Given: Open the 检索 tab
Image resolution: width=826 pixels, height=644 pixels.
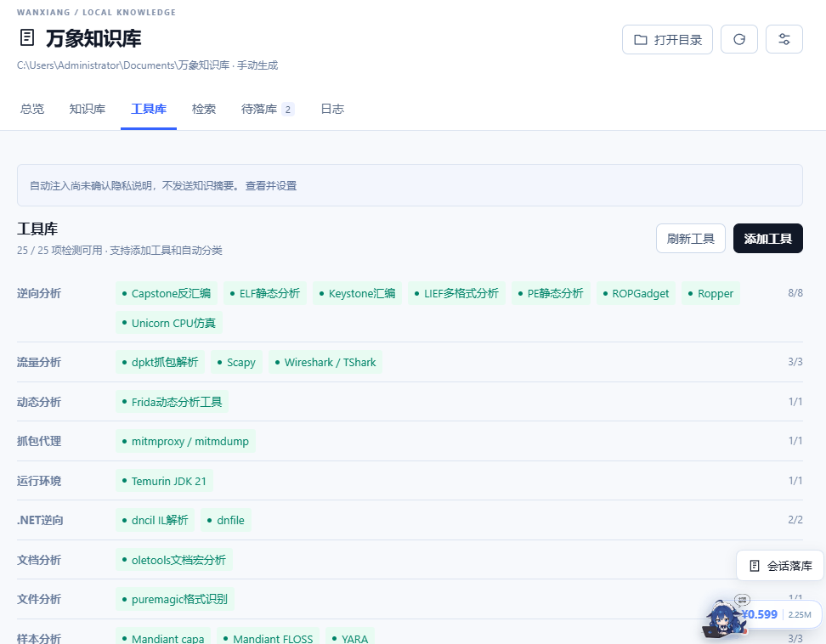Looking at the screenshot, I should pos(204,109).
